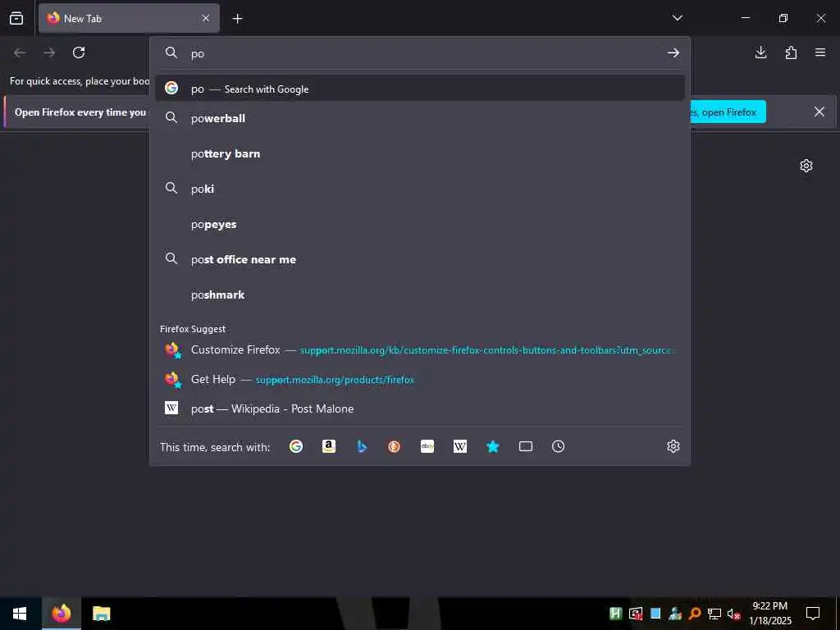Viewport: 840px width, 630px height.
Task: Open the clock showing 9:22 PM
Action: pos(769,614)
